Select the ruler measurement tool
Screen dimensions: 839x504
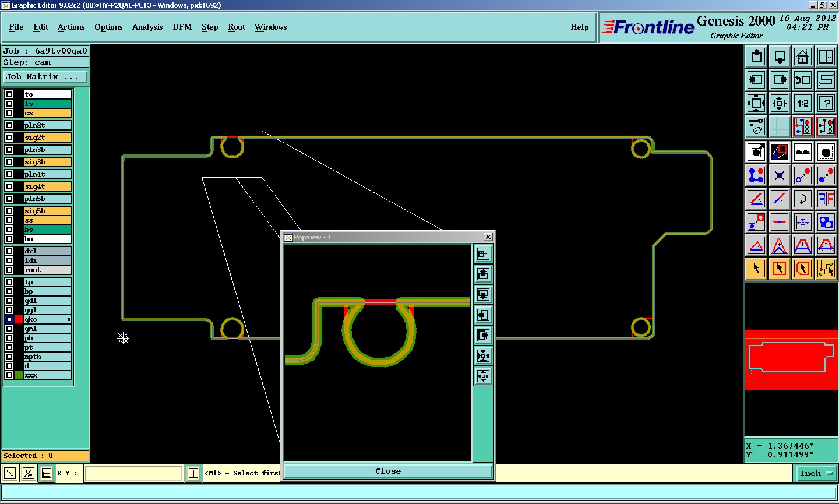(x=803, y=152)
